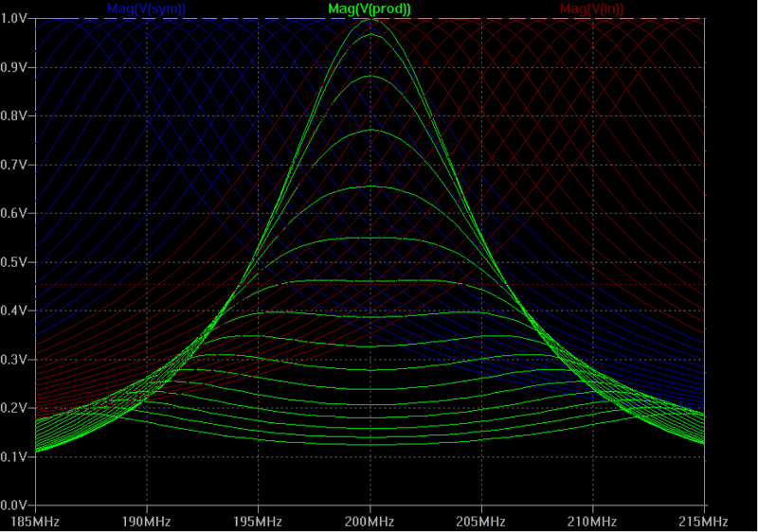Click the tallest green curve's peak
This screenshot has height=532, width=758.
tap(370, 20)
